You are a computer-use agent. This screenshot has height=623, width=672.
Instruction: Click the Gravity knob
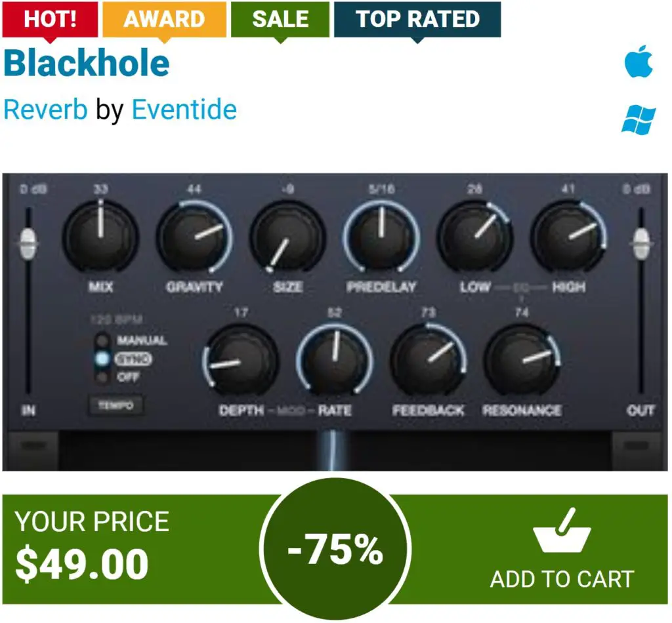[x=194, y=236]
